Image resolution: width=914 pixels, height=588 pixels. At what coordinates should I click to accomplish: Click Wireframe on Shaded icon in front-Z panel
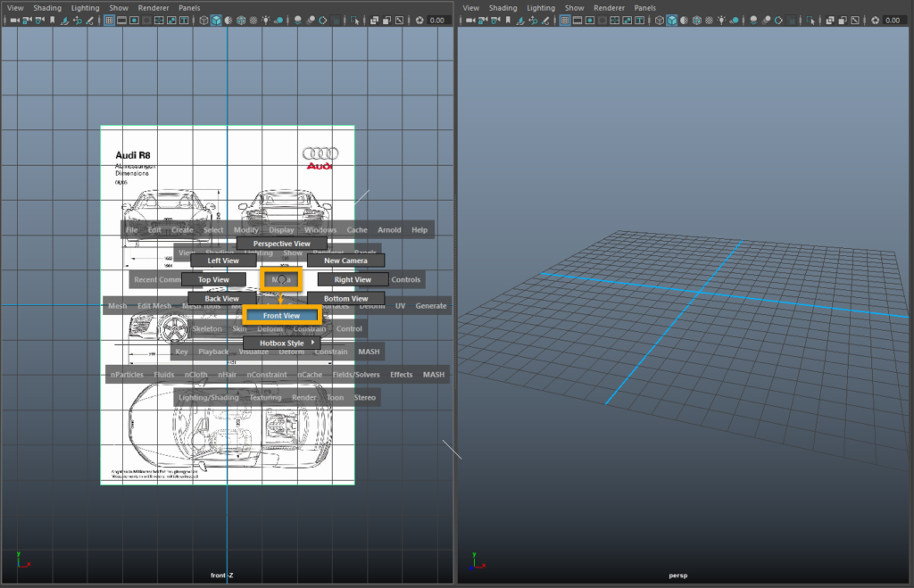pos(241,21)
